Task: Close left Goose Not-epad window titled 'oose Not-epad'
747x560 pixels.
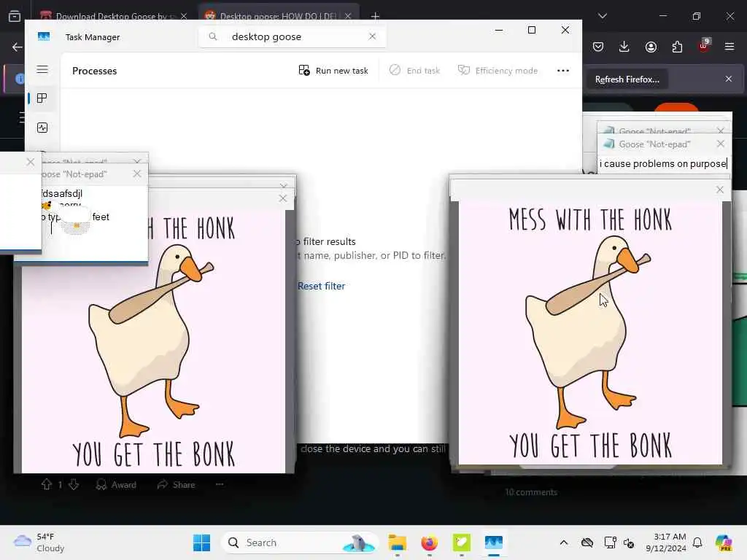Action: tap(137, 174)
